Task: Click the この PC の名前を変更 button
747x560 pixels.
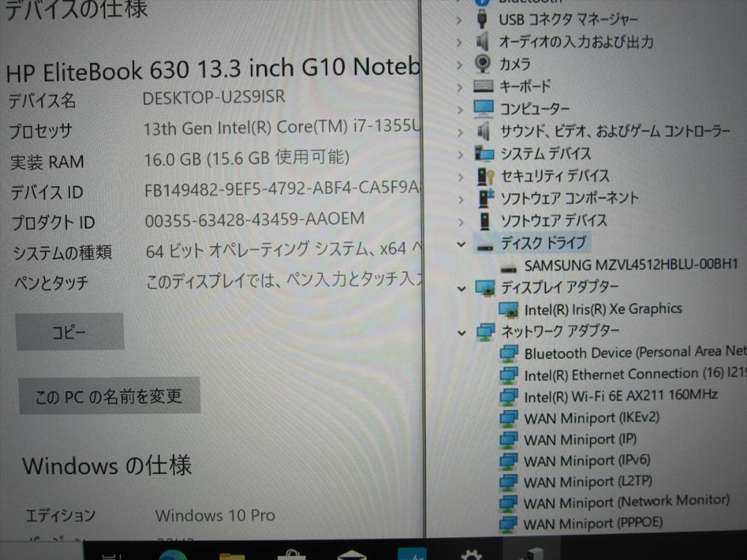Action: pyautogui.click(x=109, y=395)
